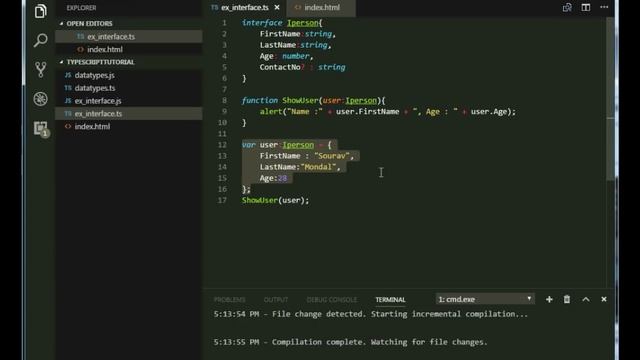
Task: Click the Iperson interface name on line 1
Action: [302, 23]
